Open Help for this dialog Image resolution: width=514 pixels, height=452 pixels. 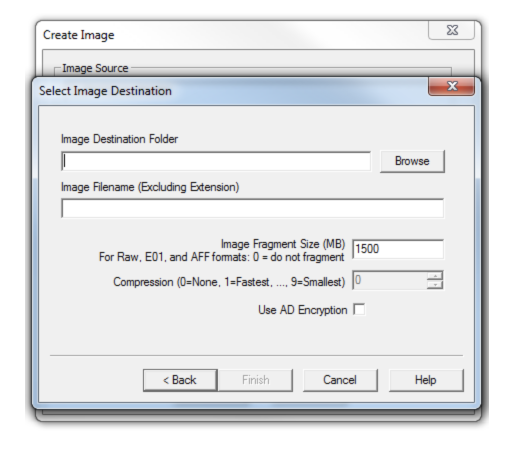pyautogui.click(x=426, y=380)
